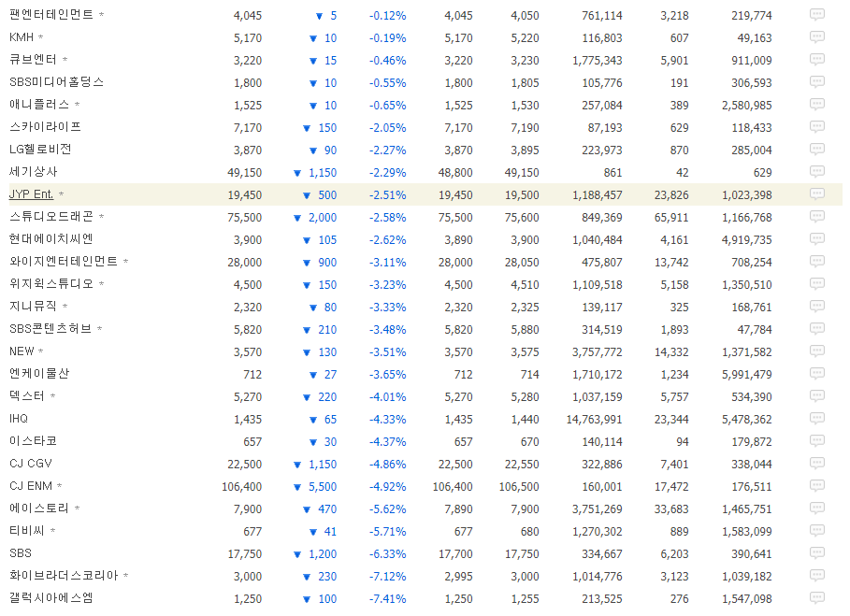
Task: Open the 갤럭시아에스엠 stock page
Action: (51, 598)
